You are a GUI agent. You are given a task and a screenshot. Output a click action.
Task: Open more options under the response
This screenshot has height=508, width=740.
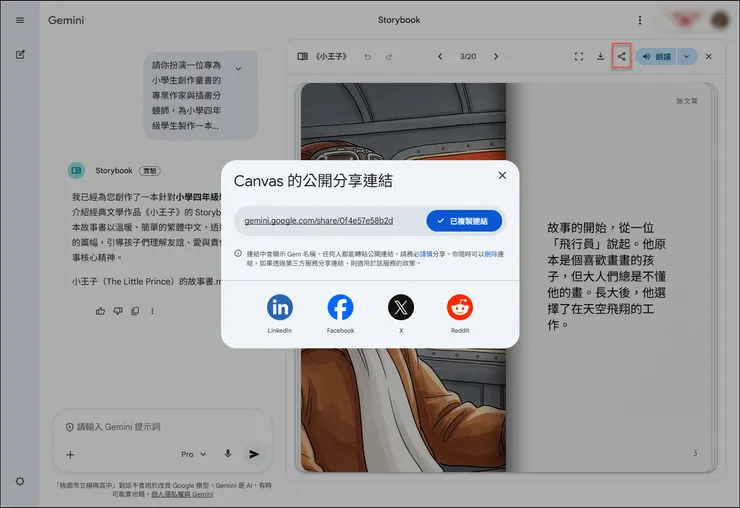click(152, 311)
